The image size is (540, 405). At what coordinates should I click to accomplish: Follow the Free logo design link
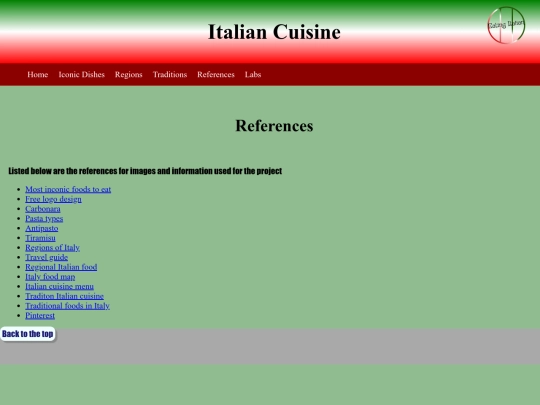pyautogui.click(x=53, y=199)
